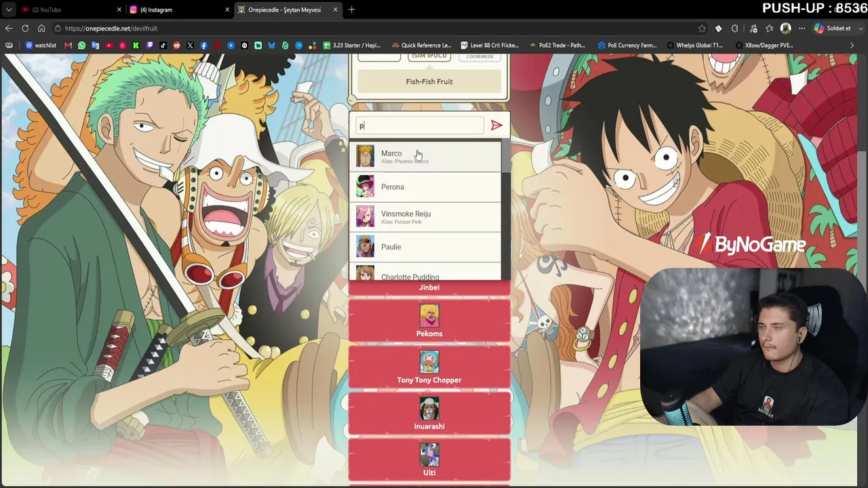Open the Twitch bookmark

pos(150,45)
